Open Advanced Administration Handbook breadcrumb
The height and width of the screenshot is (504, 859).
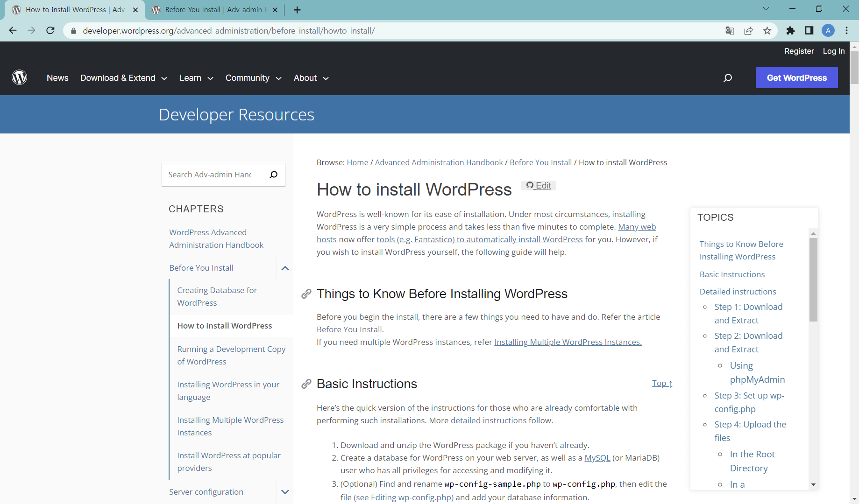coord(439,162)
